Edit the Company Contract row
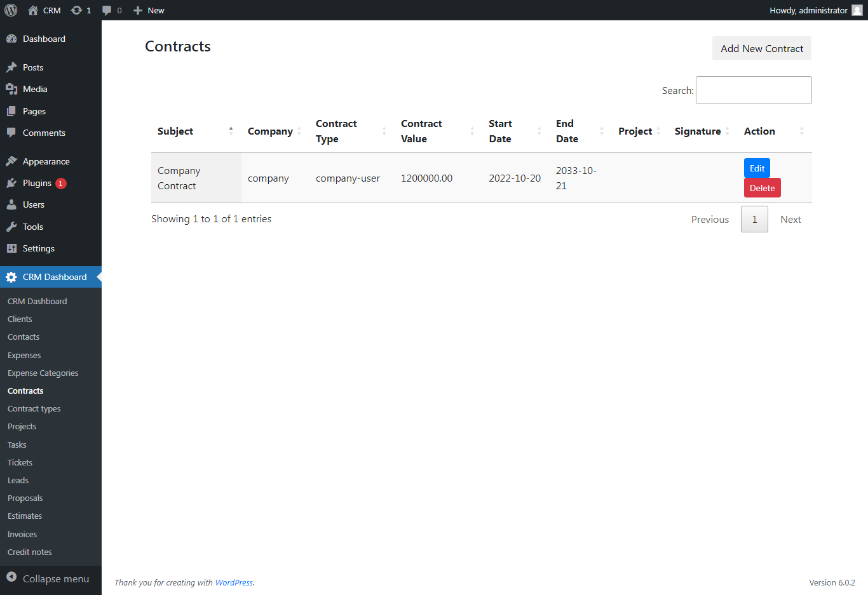Screen dimensions: 868x595 pyautogui.click(x=756, y=168)
